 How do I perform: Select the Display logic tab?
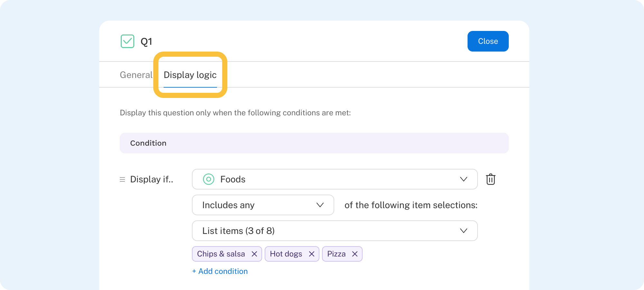(x=190, y=75)
